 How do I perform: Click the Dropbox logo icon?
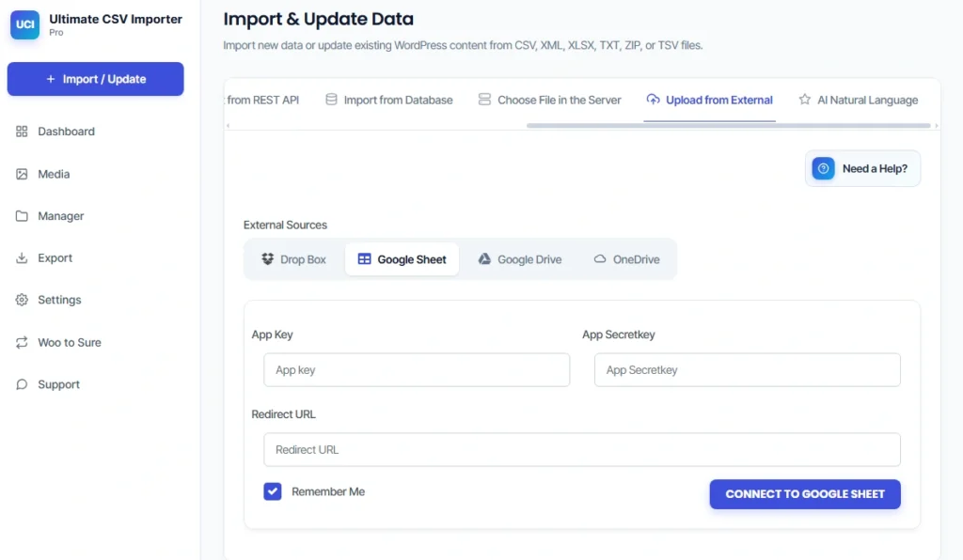[267, 258]
